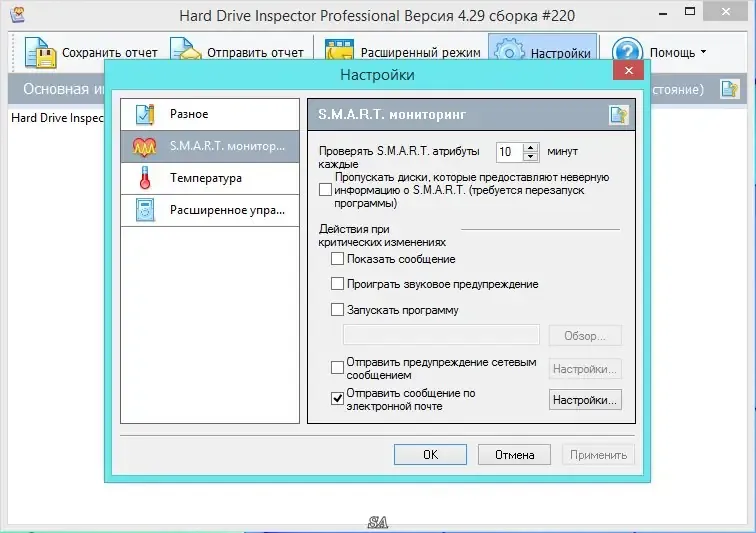Screen dimensions: 756x533
Task: Click Настройки toolbar label
Action: click(560, 53)
